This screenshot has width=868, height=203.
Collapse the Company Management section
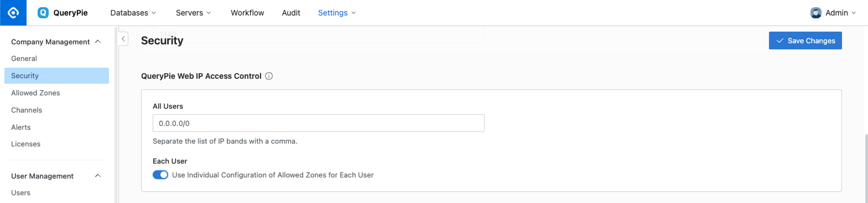(x=98, y=42)
